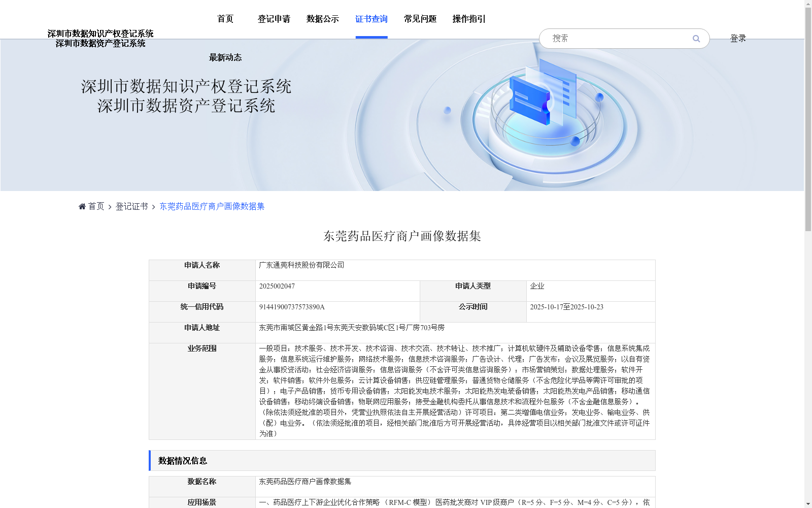Click the 数据情况信息 section header
Image resolution: width=812 pixels, height=508 pixels.
(402, 460)
